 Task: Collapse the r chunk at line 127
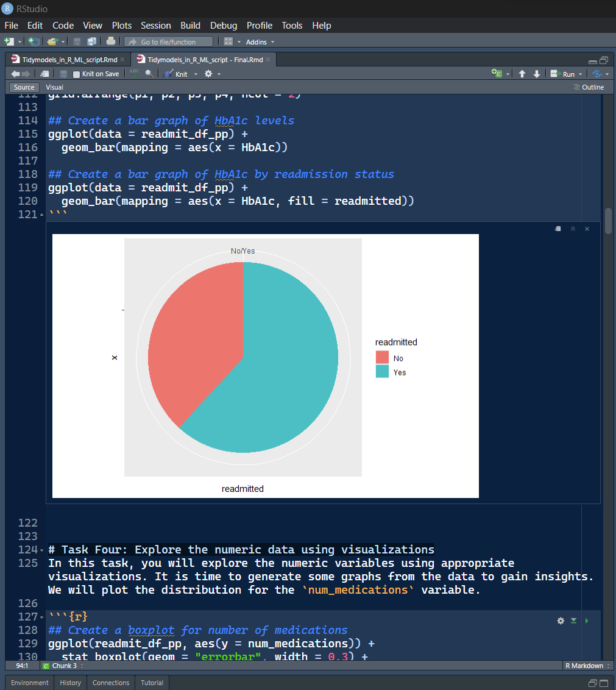point(42,617)
